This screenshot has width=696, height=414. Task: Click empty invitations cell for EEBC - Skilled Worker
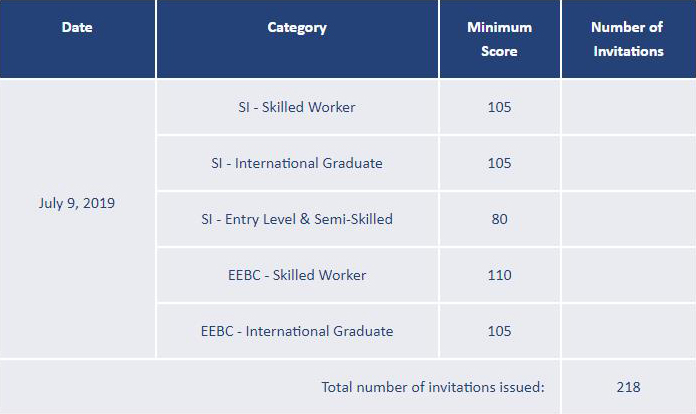(x=628, y=275)
